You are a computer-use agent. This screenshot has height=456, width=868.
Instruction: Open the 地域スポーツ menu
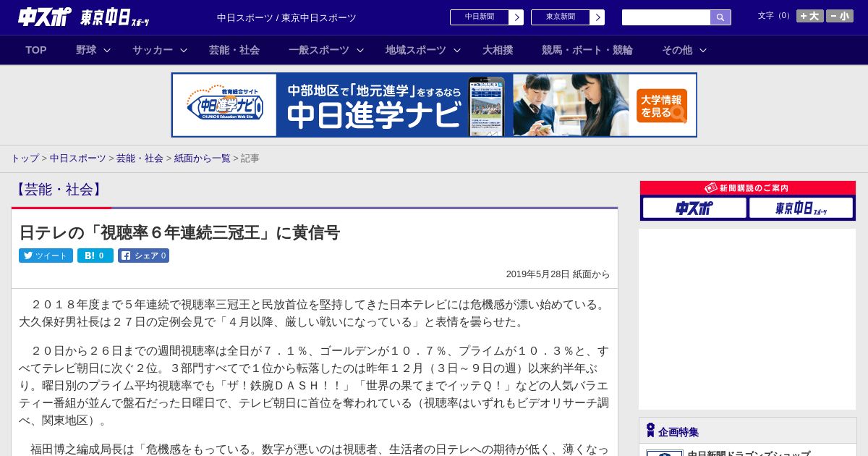416,50
